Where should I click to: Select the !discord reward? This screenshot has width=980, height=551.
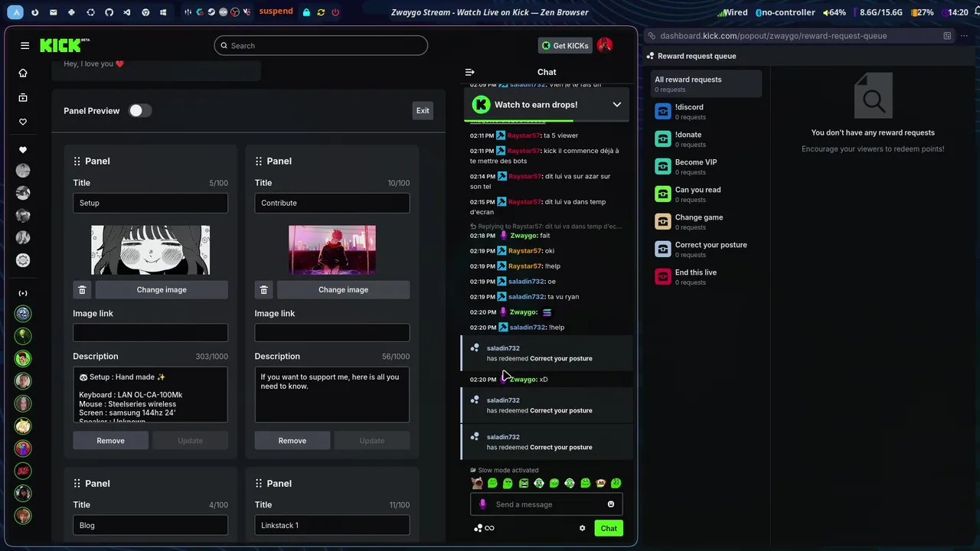706,112
